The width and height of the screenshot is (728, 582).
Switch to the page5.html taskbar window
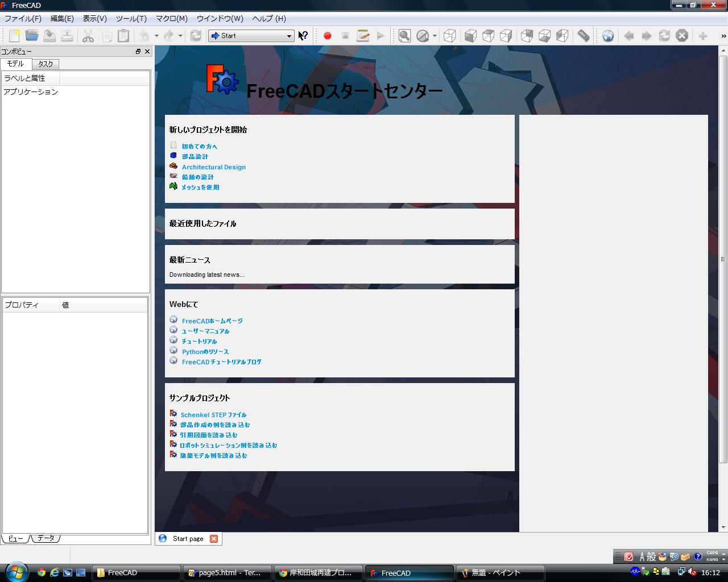pyautogui.click(x=227, y=573)
